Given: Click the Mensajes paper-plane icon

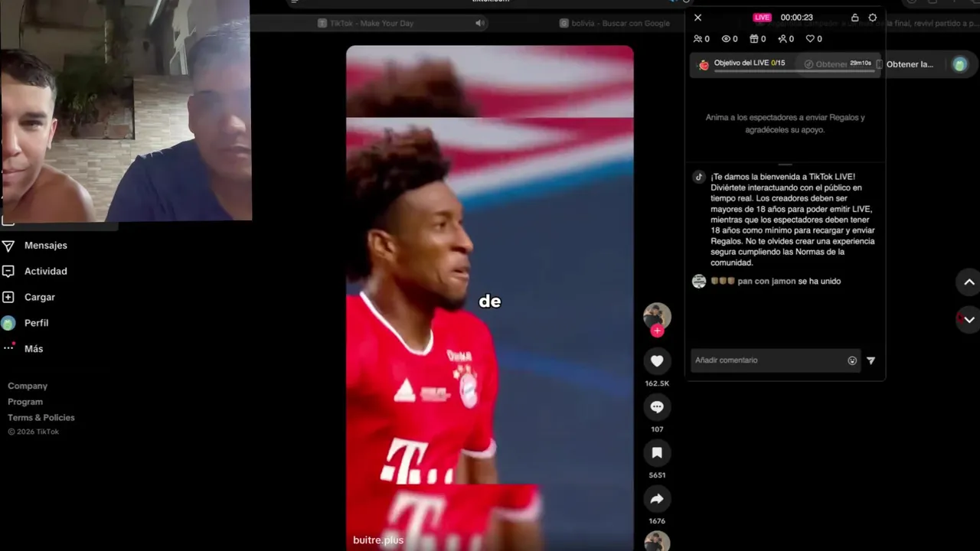Looking at the screenshot, I should 8,246.
